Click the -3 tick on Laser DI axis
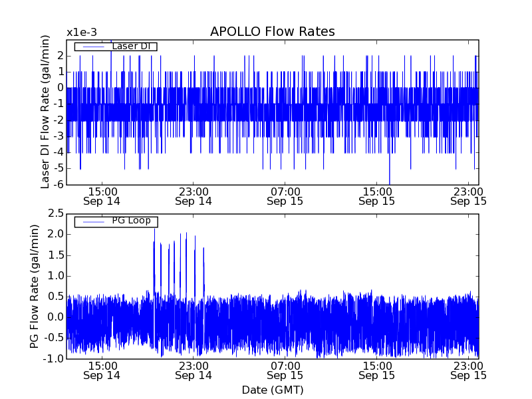Screen dimensions: 532x399 (59, 136)
